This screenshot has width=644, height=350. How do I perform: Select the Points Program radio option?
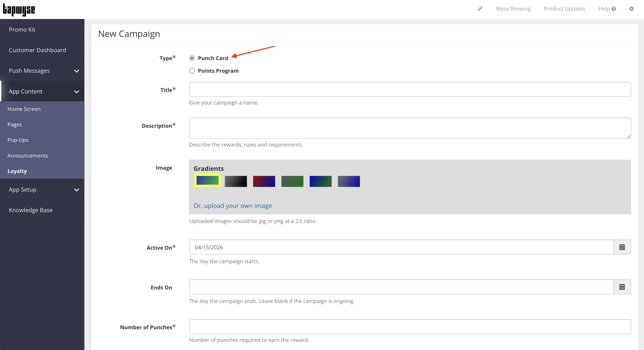tap(192, 71)
